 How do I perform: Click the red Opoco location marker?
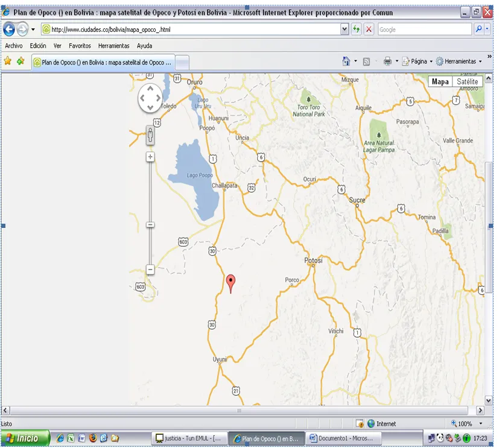tap(230, 283)
